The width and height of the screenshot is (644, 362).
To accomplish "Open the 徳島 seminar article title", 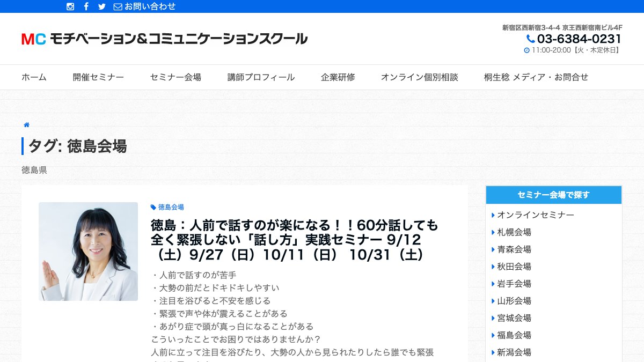I will click(x=295, y=239).
